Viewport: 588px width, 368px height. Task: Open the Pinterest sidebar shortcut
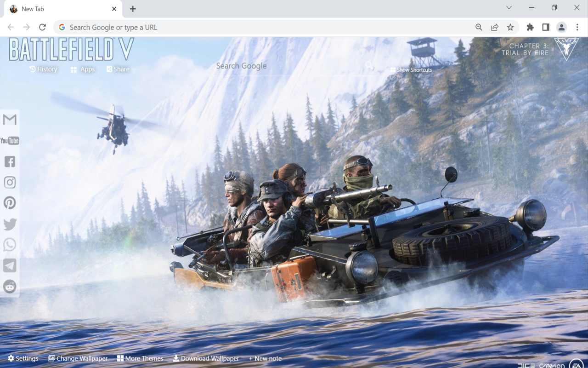tap(10, 203)
